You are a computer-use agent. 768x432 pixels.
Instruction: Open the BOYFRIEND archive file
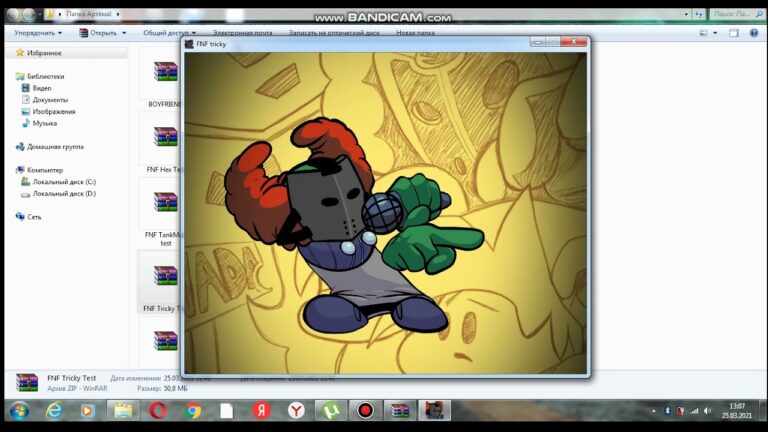click(165, 75)
